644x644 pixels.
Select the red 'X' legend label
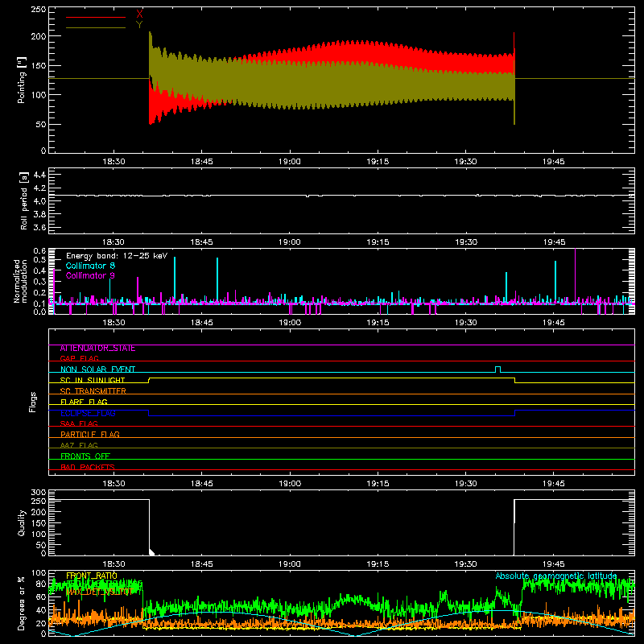click(139, 14)
